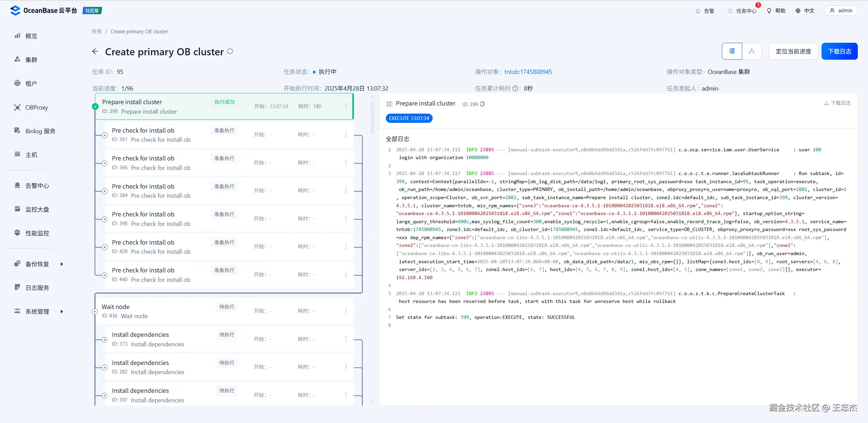Screen dimensions: 868x423
Task: Click the blue download log button
Action: pyautogui.click(x=839, y=51)
